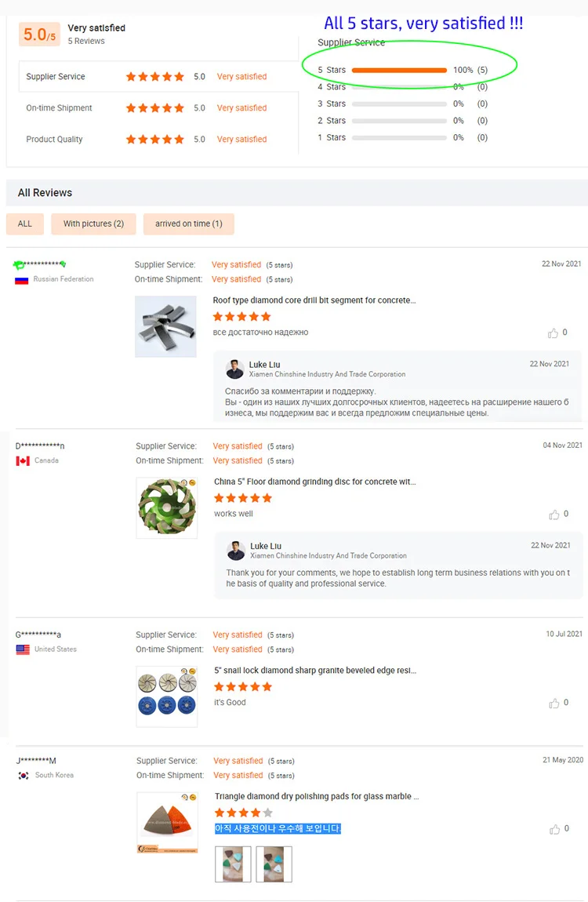Click the Canada flag icon
The image size is (588, 902).
23,461
